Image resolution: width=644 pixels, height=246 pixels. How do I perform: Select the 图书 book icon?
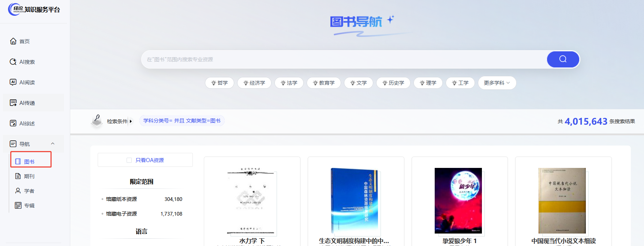coord(18,161)
